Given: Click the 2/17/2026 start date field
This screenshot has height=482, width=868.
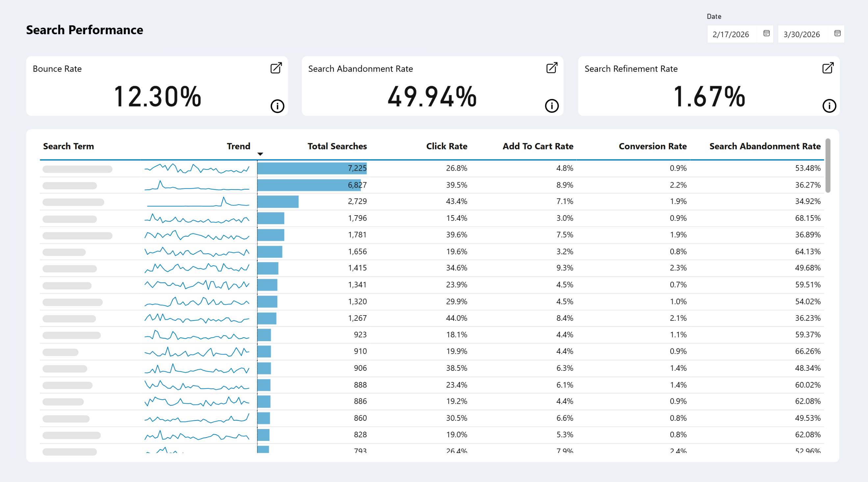Looking at the screenshot, I should [731, 34].
